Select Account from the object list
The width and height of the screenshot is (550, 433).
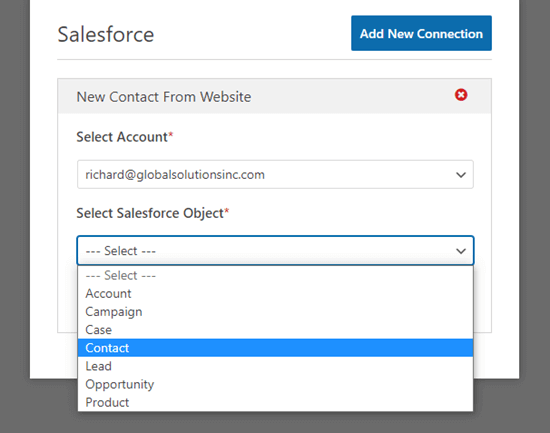click(x=275, y=294)
